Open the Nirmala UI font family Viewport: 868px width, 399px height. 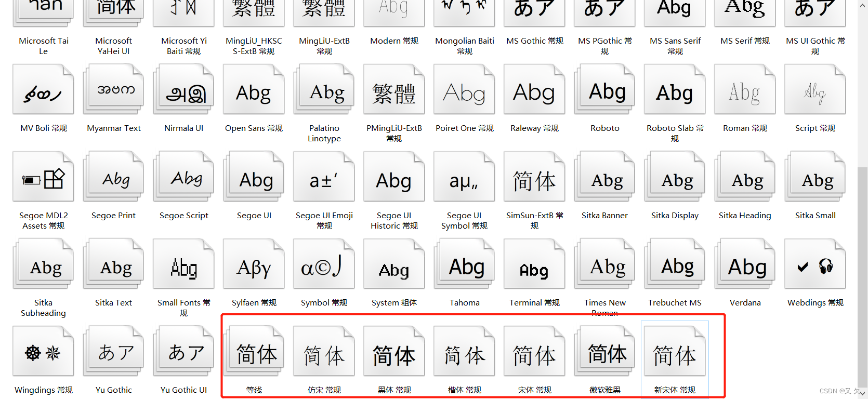coord(183,89)
